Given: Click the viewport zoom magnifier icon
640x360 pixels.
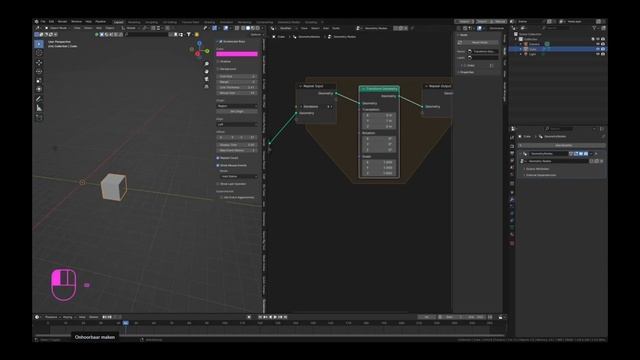Looking at the screenshot, I should pos(207,64).
